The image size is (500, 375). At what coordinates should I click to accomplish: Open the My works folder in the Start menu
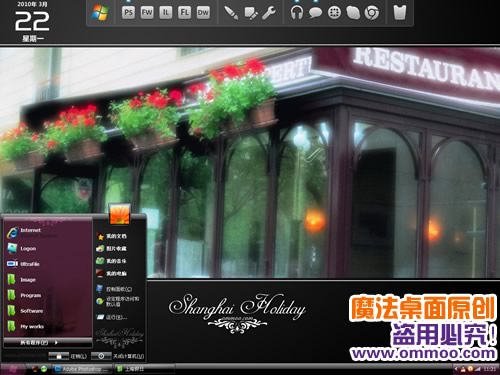[25, 326]
